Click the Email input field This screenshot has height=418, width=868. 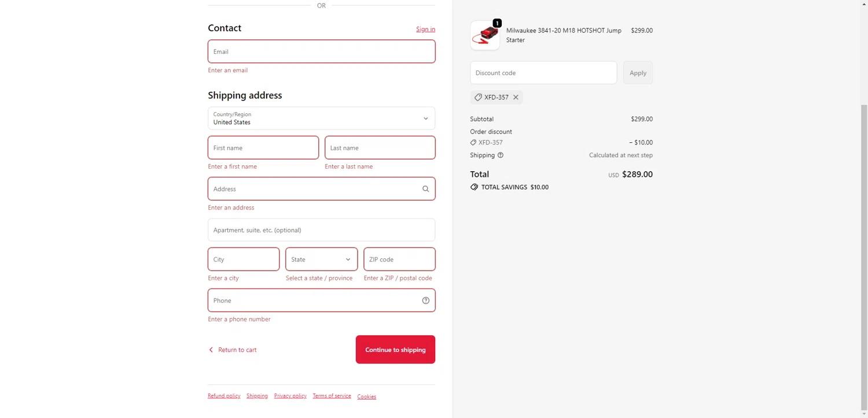(321, 51)
